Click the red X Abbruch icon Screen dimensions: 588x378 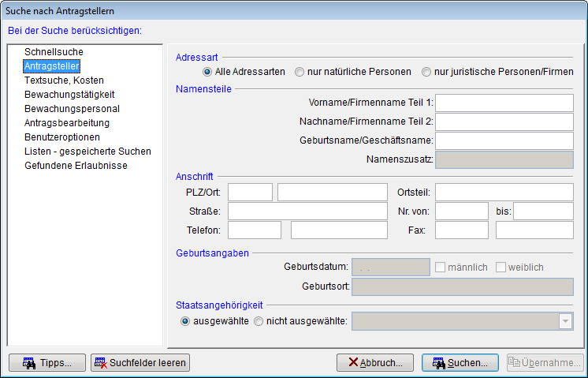point(350,363)
